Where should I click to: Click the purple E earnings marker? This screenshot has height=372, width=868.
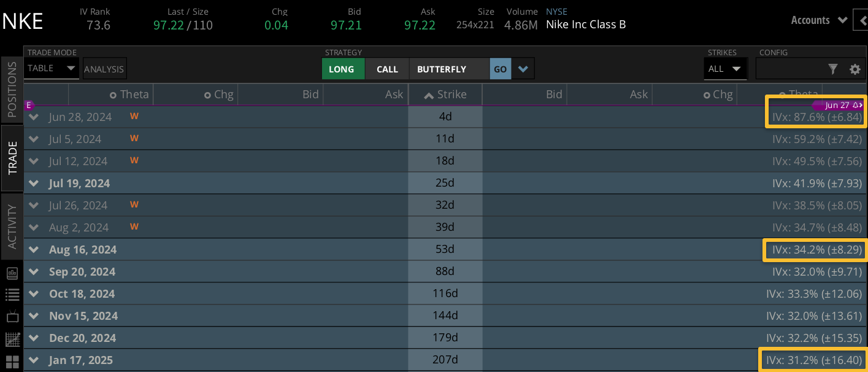(x=28, y=105)
